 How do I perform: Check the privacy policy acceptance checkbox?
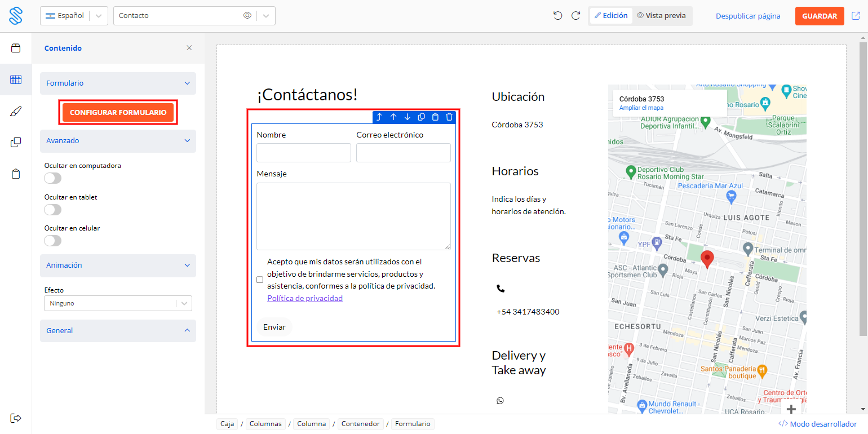coord(260,280)
